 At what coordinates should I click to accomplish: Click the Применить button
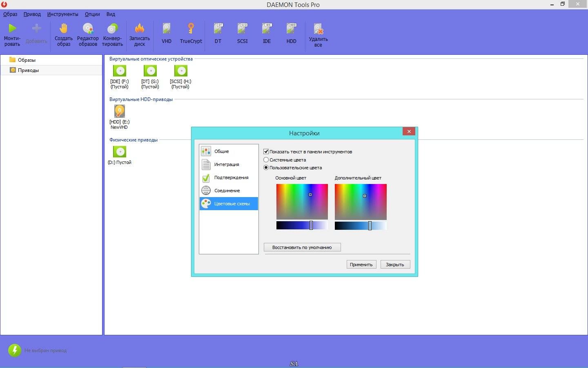(361, 265)
